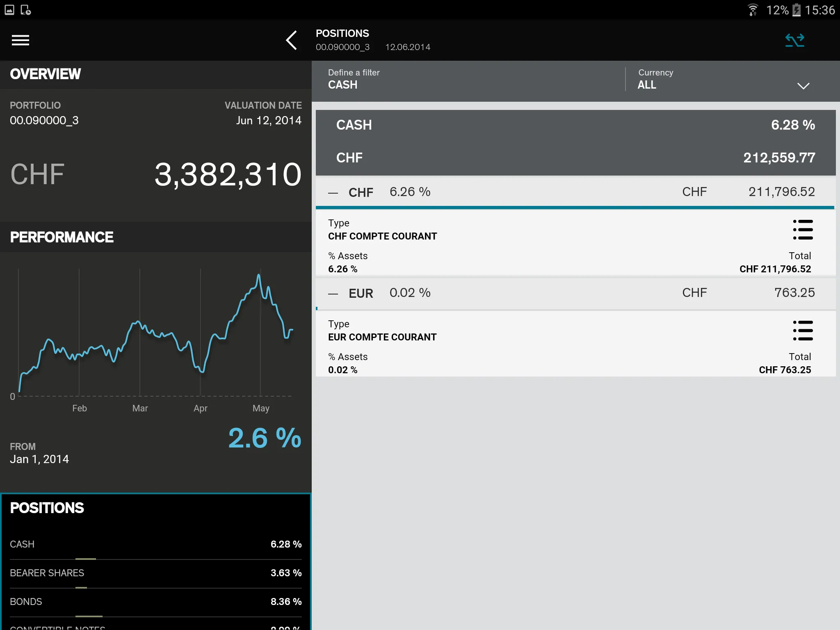Viewport: 840px width, 630px height.
Task: Tap the CHF COMPTE COURANT type label
Action: 382,236
